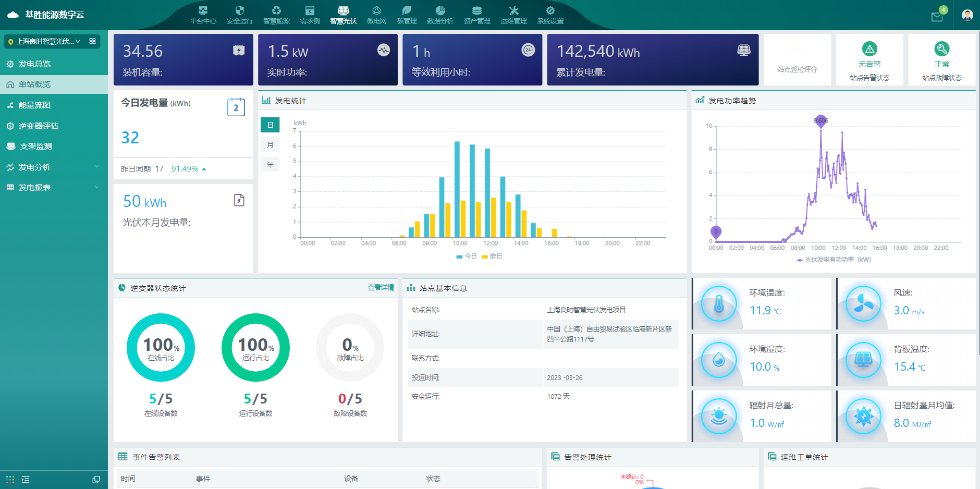
Task: Open 数据分析 in the top navigation
Action: point(440,15)
